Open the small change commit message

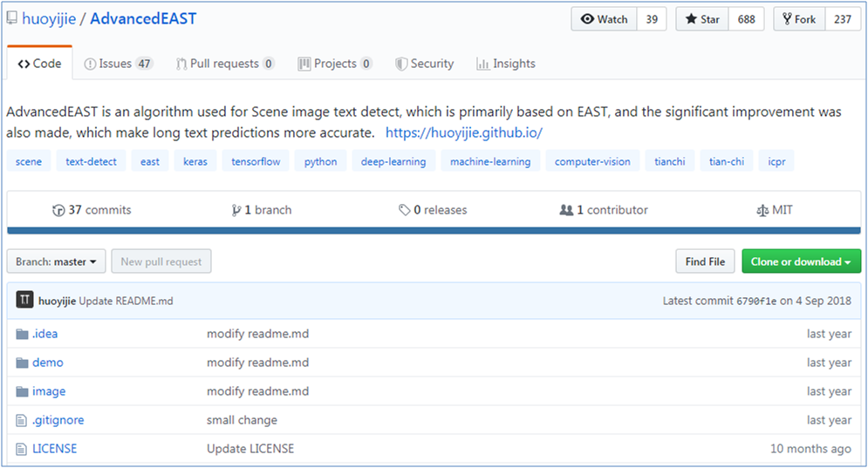point(242,420)
